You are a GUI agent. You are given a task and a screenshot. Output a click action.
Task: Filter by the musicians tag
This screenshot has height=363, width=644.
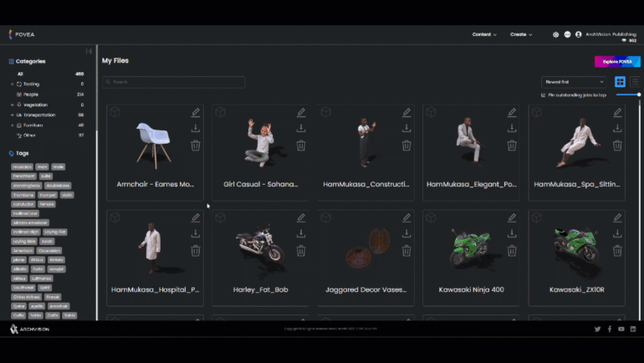click(23, 166)
